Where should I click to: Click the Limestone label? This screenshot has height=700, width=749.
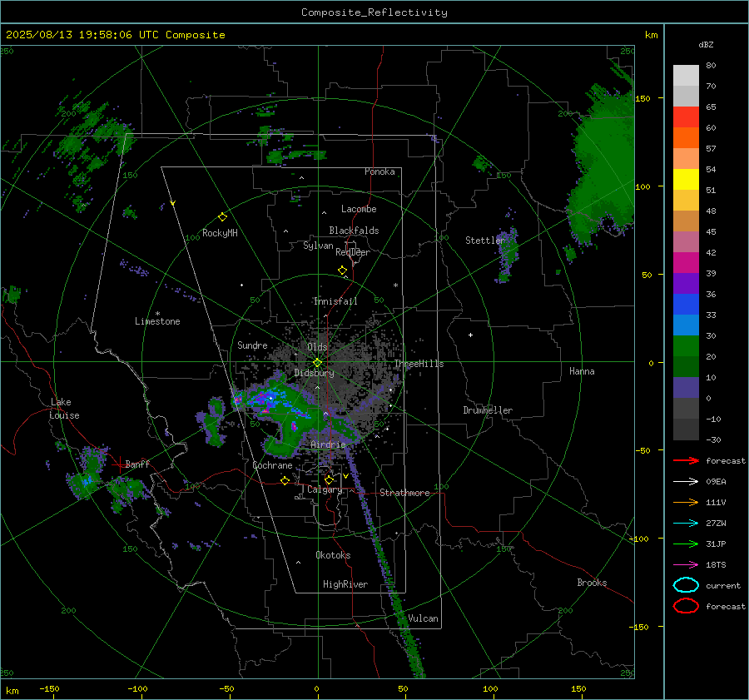point(157,321)
